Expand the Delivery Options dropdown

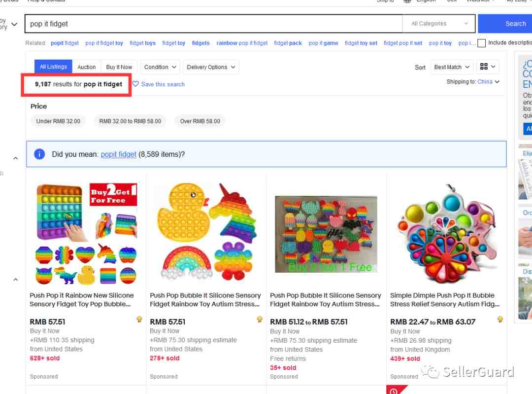(211, 67)
